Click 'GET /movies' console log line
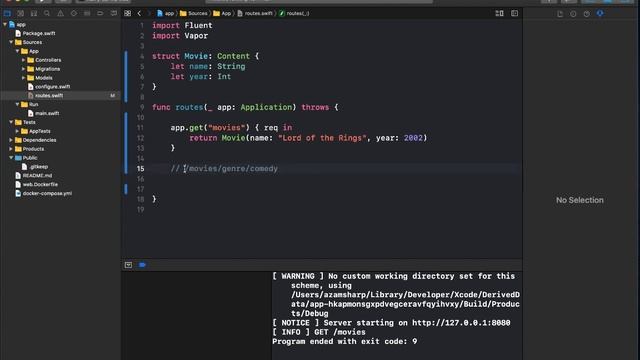This screenshot has width=640, height=360. tap(319, 332)
